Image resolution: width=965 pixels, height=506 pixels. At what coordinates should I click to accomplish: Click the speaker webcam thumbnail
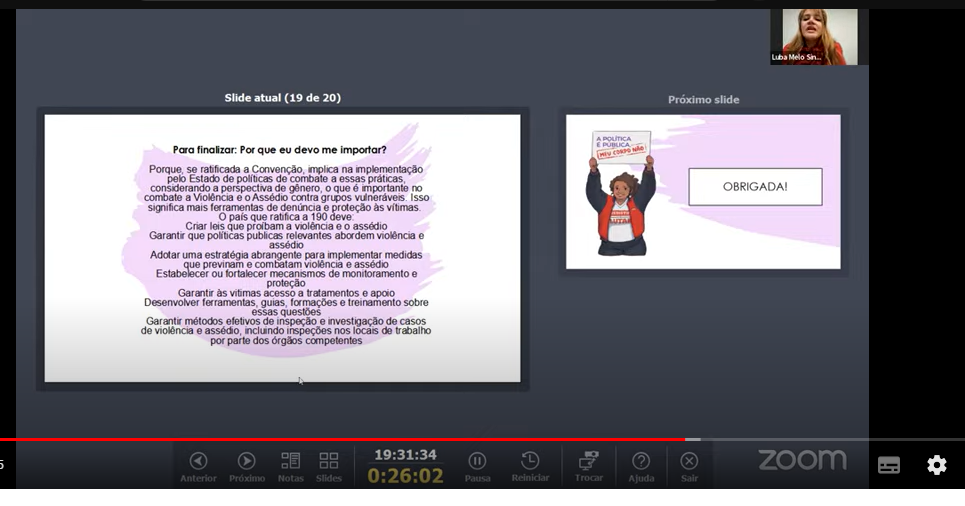[x=813, y=37]
